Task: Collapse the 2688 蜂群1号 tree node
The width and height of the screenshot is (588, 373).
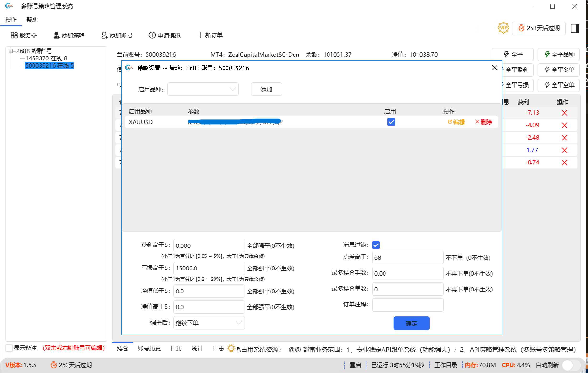Action: 11,51
